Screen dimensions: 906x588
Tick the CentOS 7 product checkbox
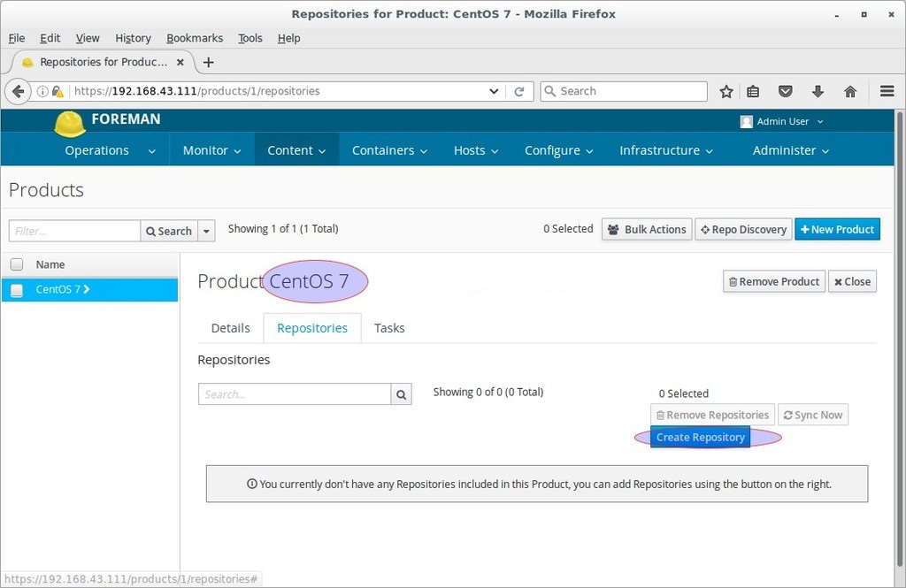coord(17,290)
